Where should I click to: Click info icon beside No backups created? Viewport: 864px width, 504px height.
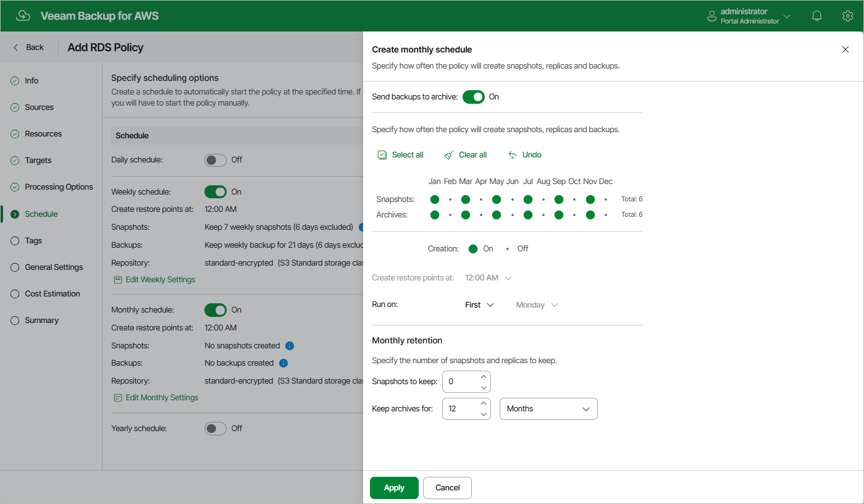(283, 363)
